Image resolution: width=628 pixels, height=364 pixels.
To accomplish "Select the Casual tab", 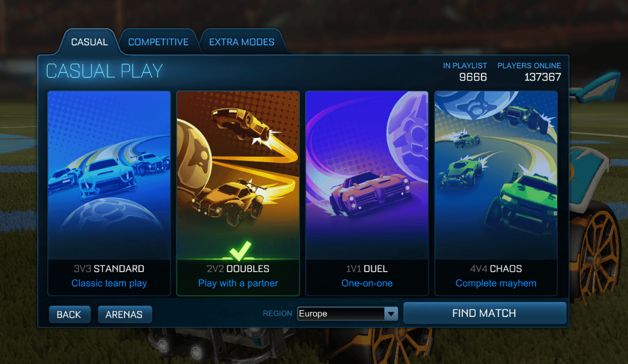I will 89,42.
